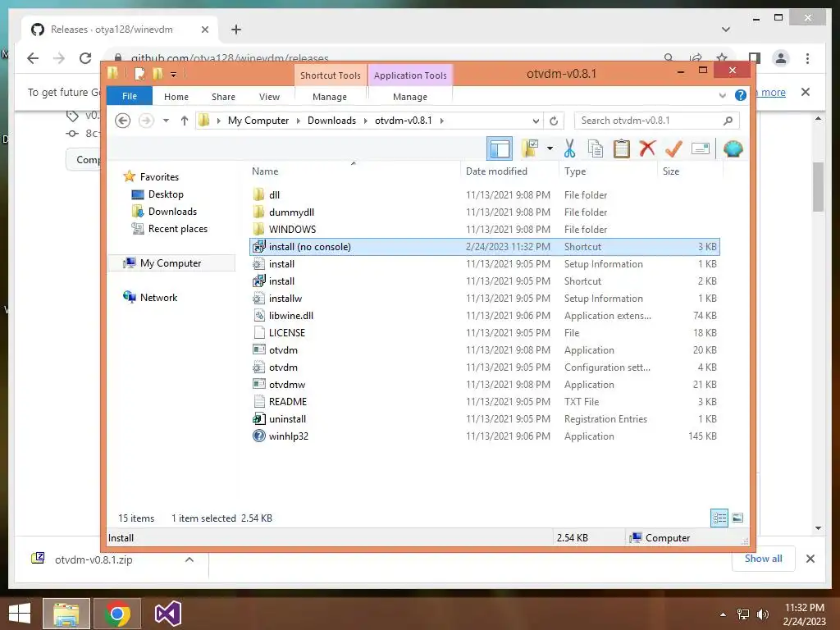840x630 pixels.
Task: Click the orange checkmark Properties icon
Action: 673,148
